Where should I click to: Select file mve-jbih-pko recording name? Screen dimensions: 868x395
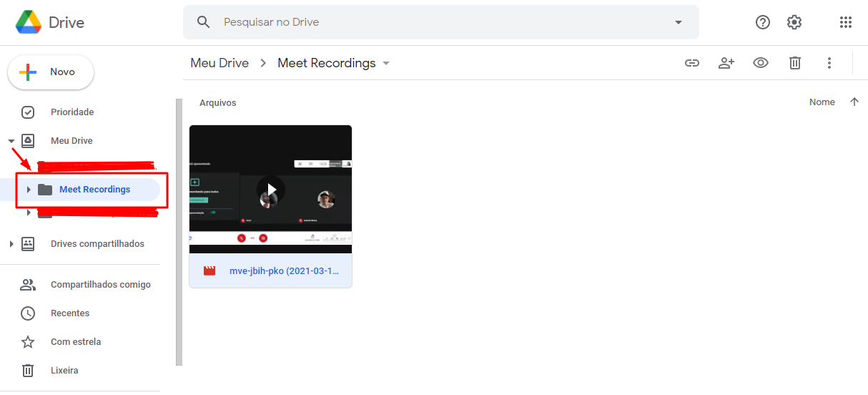[284, 271]
